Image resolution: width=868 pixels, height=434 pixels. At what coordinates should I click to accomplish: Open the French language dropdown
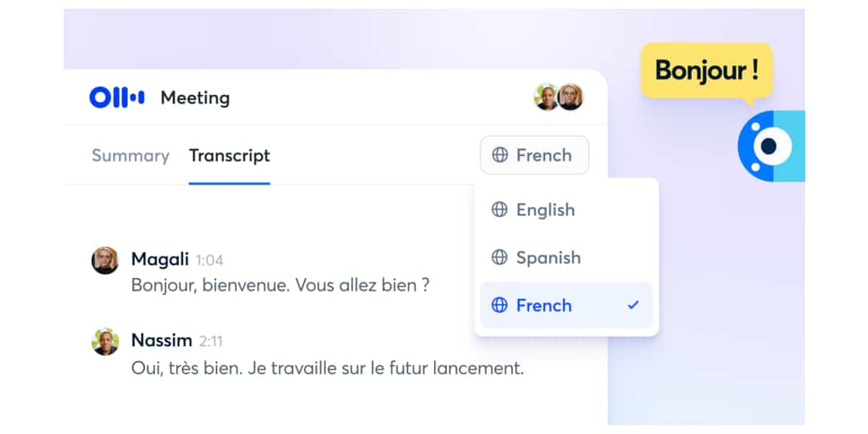tap(534, 155)
